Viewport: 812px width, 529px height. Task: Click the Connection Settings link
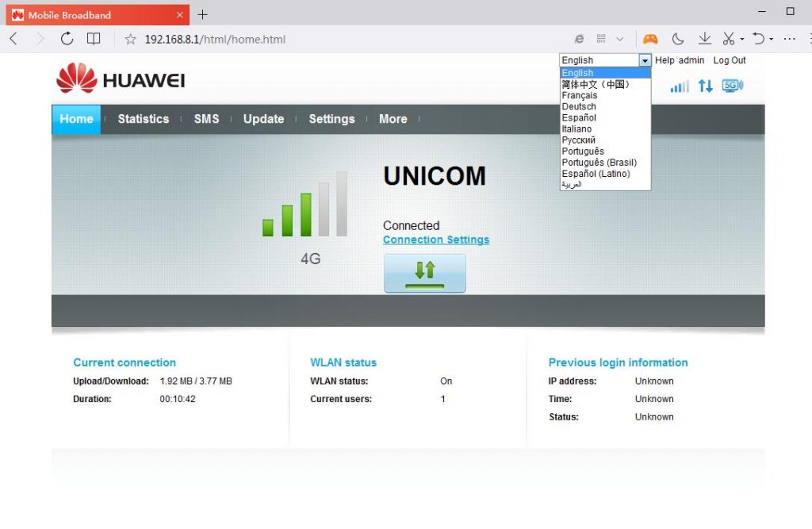435,239
